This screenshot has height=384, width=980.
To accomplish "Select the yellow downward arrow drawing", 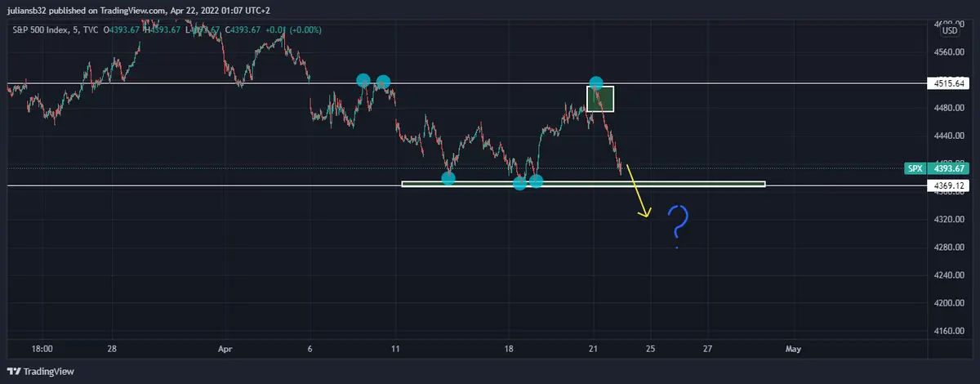I will [x=637, y=192].
